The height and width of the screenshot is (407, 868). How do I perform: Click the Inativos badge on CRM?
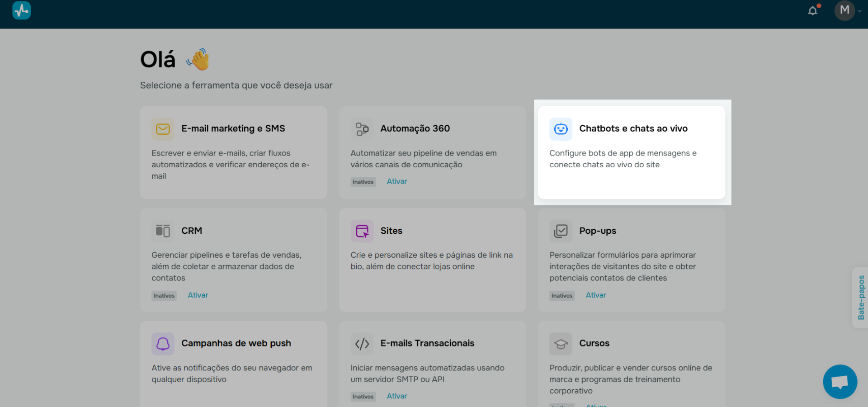click(x=164, y=295)
